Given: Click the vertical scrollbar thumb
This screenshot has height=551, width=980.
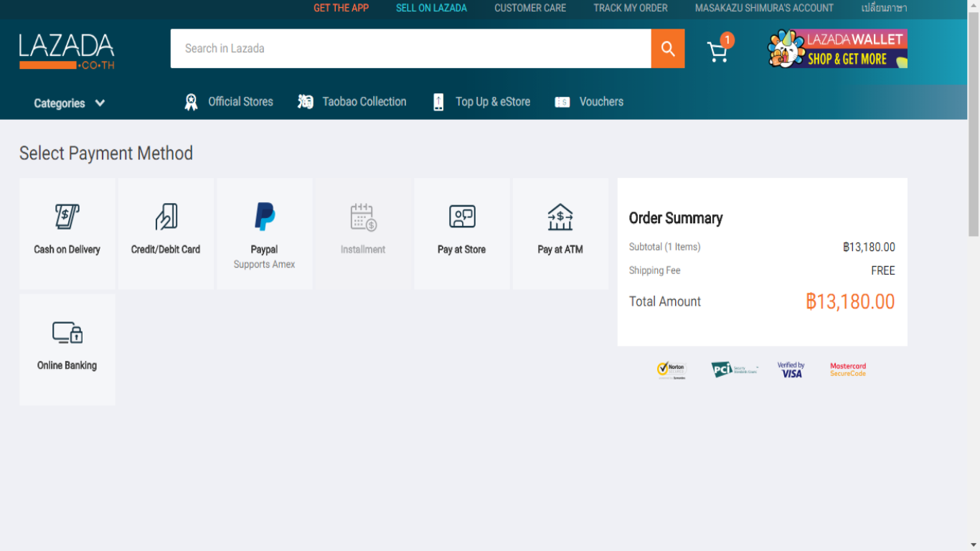Looking at the screenshot, I should click(974, 123).
